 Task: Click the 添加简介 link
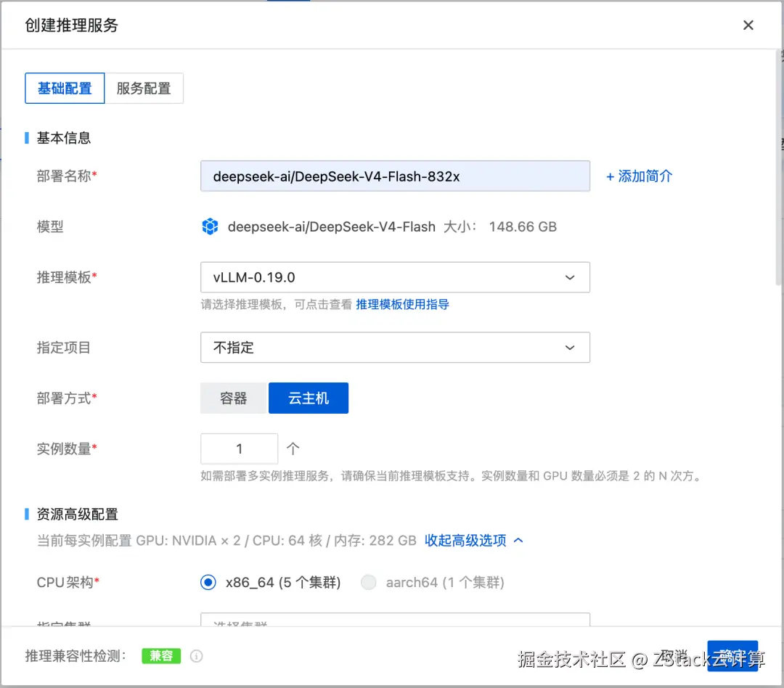coord(639,176)
